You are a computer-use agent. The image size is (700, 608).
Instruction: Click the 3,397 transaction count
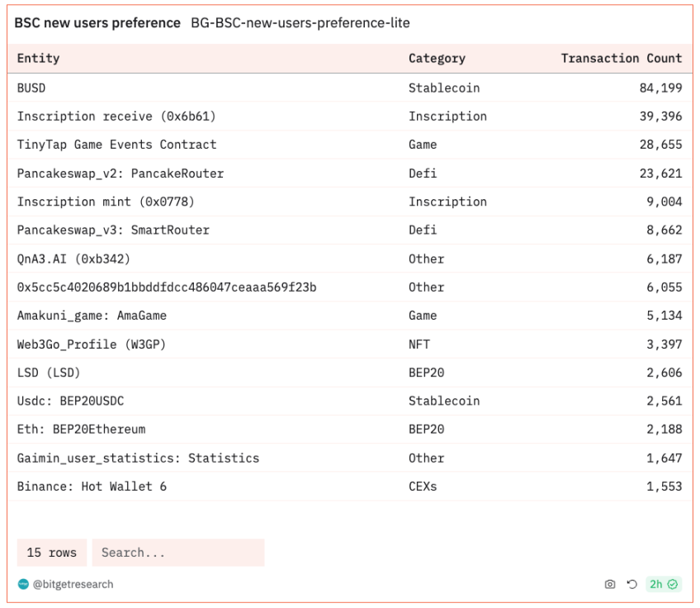point(665,344)
